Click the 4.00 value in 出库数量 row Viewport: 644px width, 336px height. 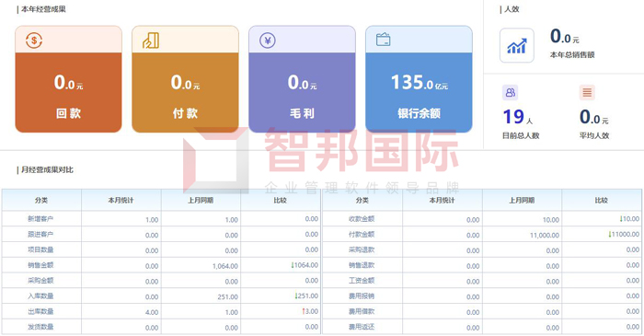pos(152,312)
